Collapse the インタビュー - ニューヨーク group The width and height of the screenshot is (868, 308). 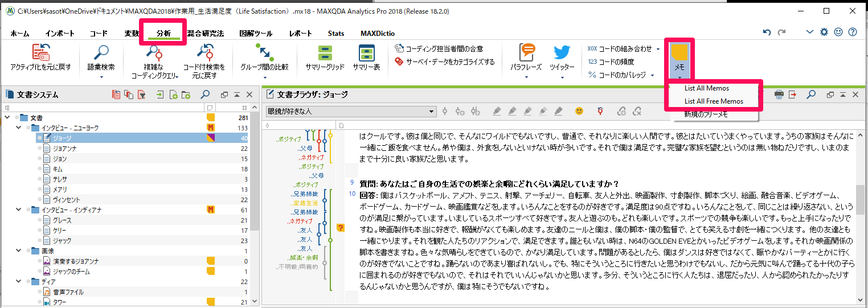19,128
